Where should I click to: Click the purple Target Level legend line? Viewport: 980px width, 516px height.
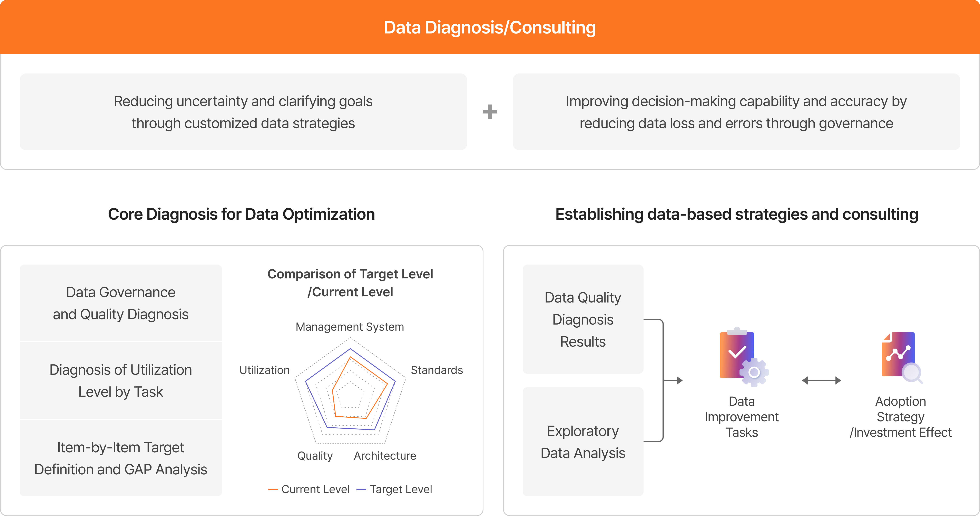[x=361, y=489]
